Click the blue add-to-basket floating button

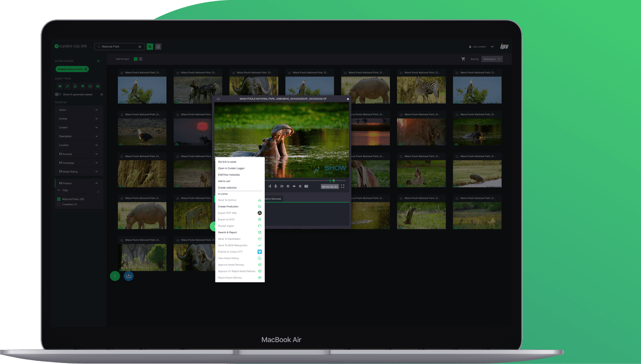[129, 276]
